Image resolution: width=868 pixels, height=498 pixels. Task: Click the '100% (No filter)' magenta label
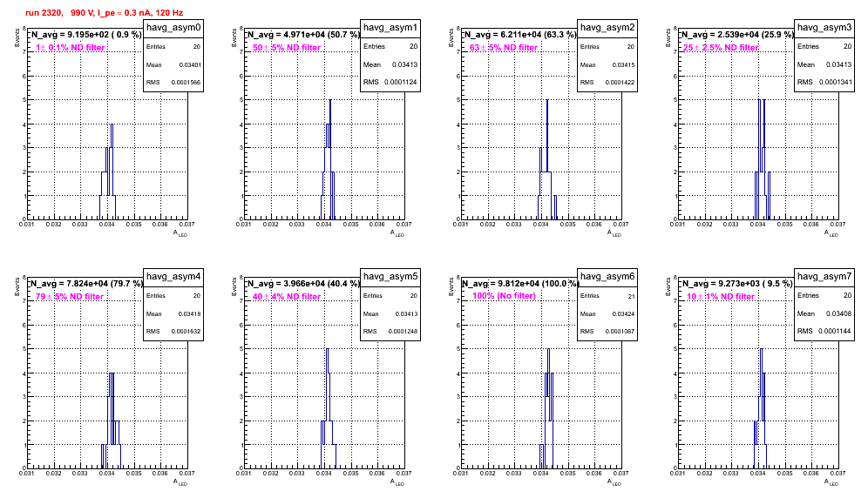pyautogui.click(x=505, y=296)
